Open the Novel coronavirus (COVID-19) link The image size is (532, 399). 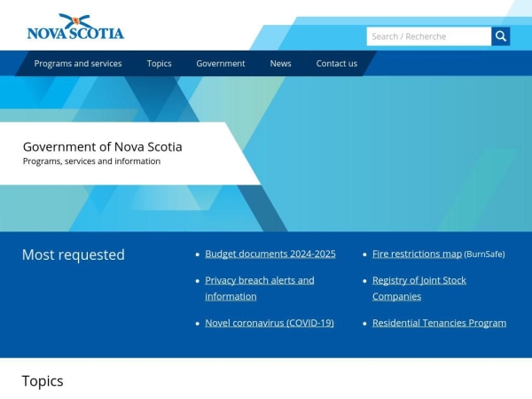(x=270, y=323)
